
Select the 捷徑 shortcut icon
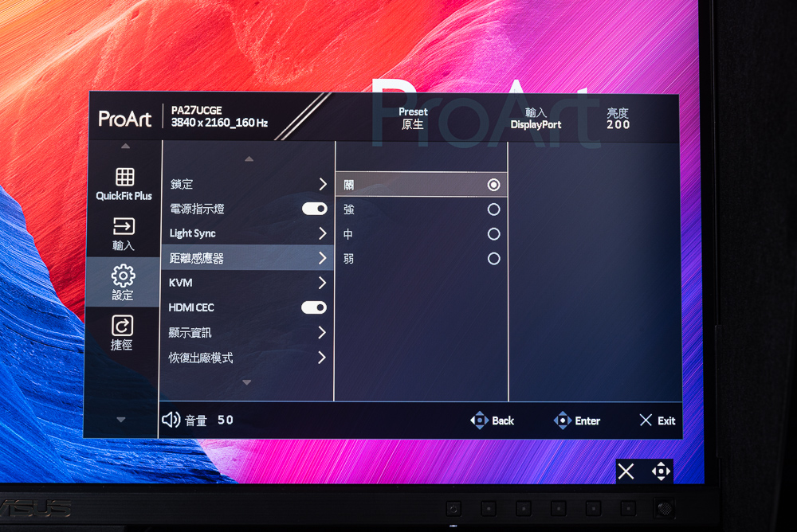tap(122, 325)
